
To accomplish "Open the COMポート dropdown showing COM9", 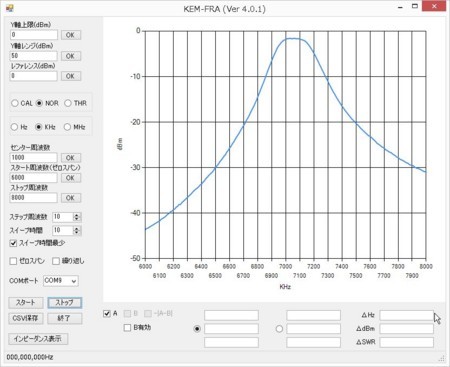I will (x=61, y=281).
